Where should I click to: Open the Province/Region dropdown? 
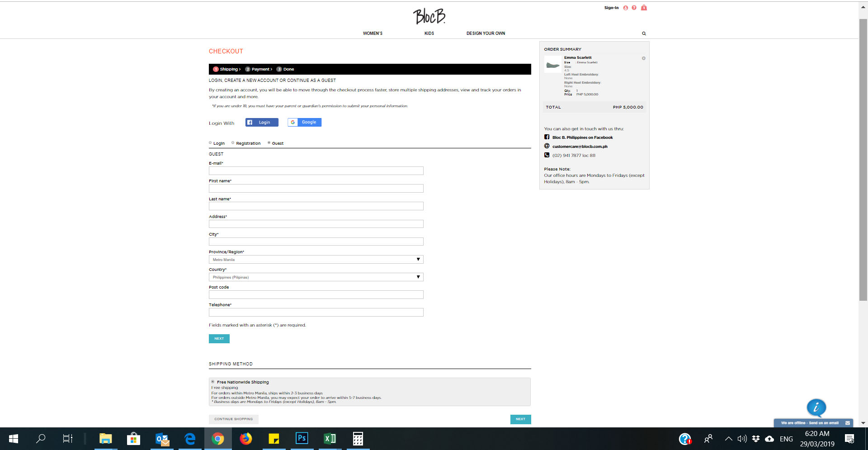pyautogui.click(x=316, y=260)
